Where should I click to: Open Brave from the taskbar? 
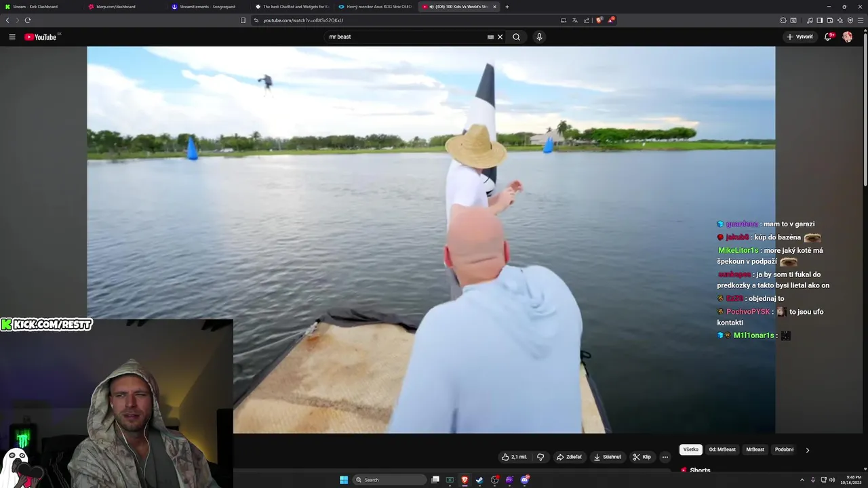click(x=465, y=480)
